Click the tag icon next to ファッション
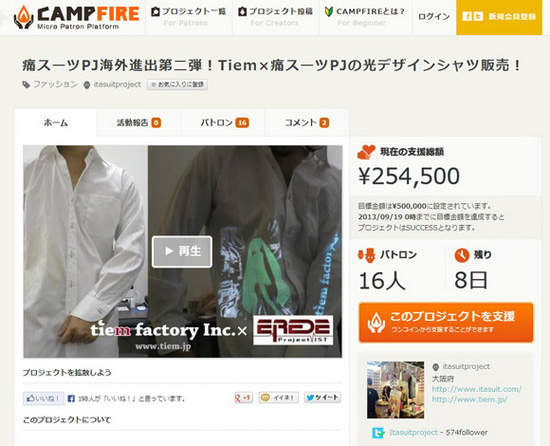The width and height of the screenshot is (550, 446). 26,85
